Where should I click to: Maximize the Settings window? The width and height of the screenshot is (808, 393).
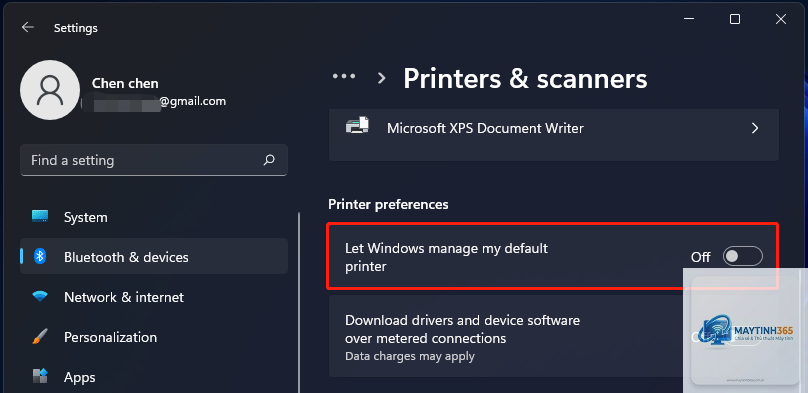[x=735, y=20]
